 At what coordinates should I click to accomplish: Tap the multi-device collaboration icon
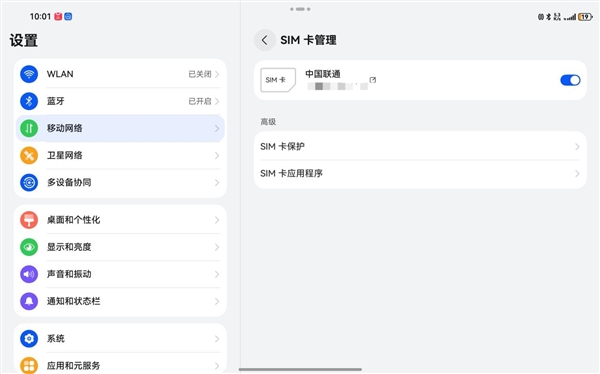[x=29, y=183]
